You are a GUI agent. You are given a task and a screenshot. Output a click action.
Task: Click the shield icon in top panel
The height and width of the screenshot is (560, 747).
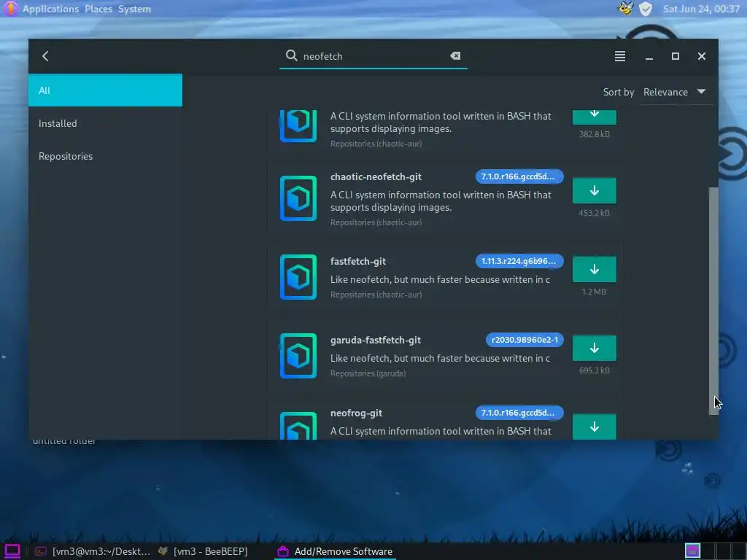click(646, 9)
